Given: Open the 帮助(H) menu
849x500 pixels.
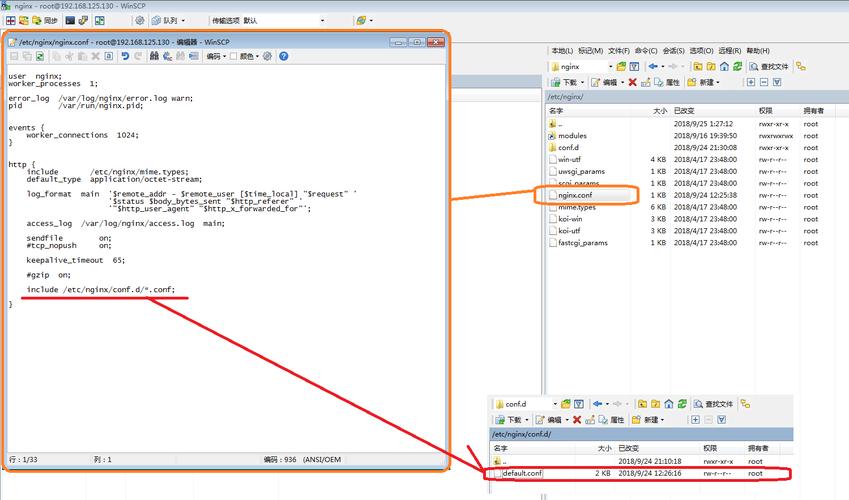Looking at the screenshot, I should pos(757,51).
